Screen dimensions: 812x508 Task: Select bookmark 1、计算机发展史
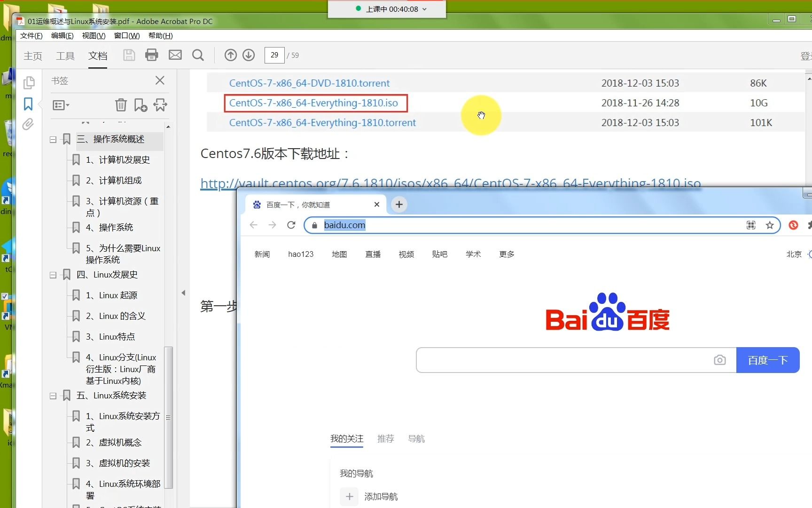click(117, 160)
